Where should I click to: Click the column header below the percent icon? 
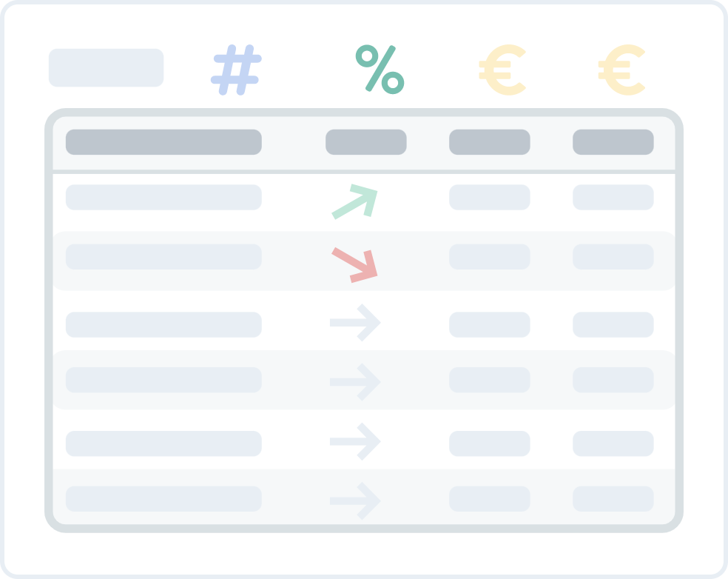click(366, 142)
